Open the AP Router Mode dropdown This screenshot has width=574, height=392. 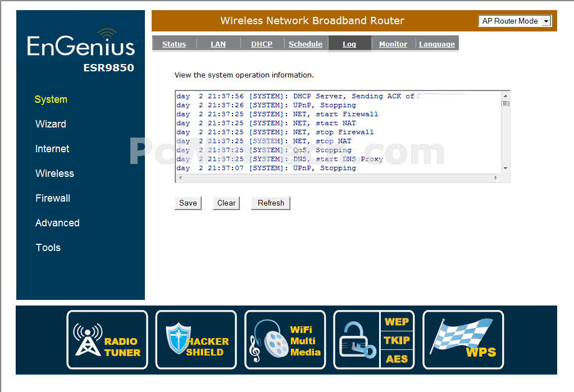coord(514,21)
